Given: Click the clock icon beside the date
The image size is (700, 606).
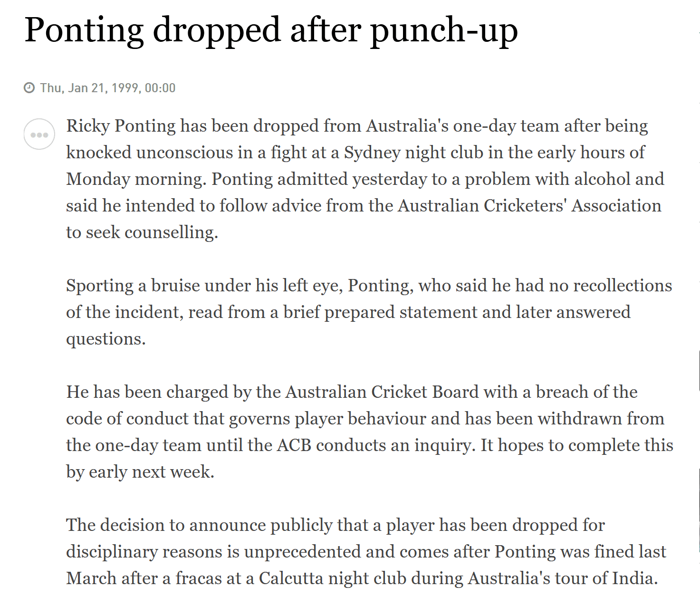Looking at the screenshot, I should [29, 88].
